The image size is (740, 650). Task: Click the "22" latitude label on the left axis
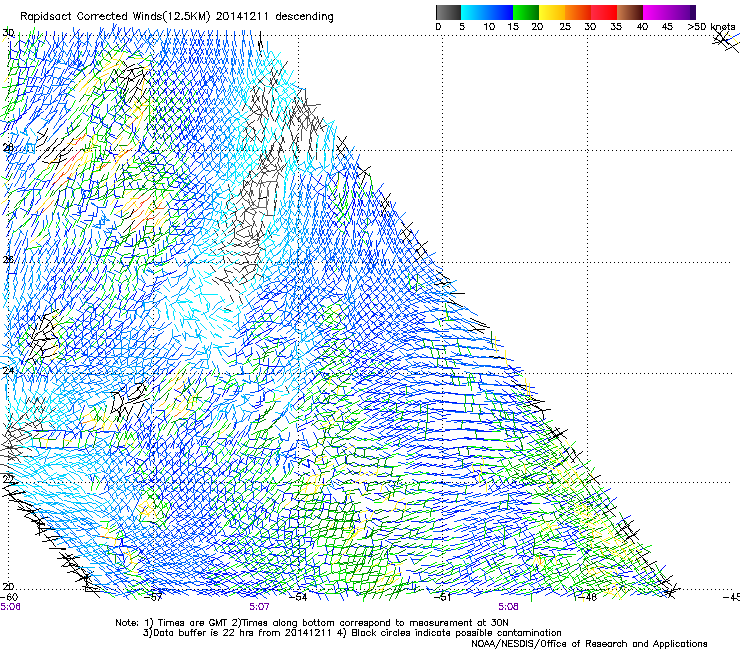click(8, 478)
